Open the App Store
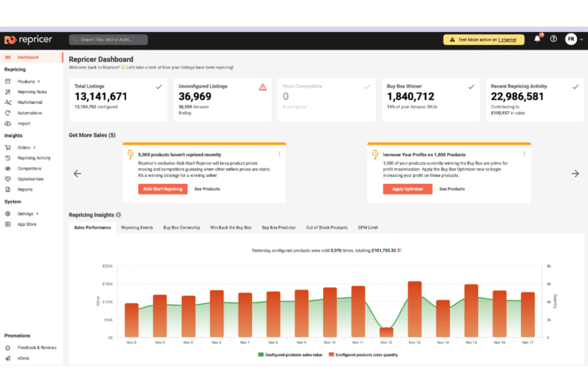588x392 pixels. [27, 224]
